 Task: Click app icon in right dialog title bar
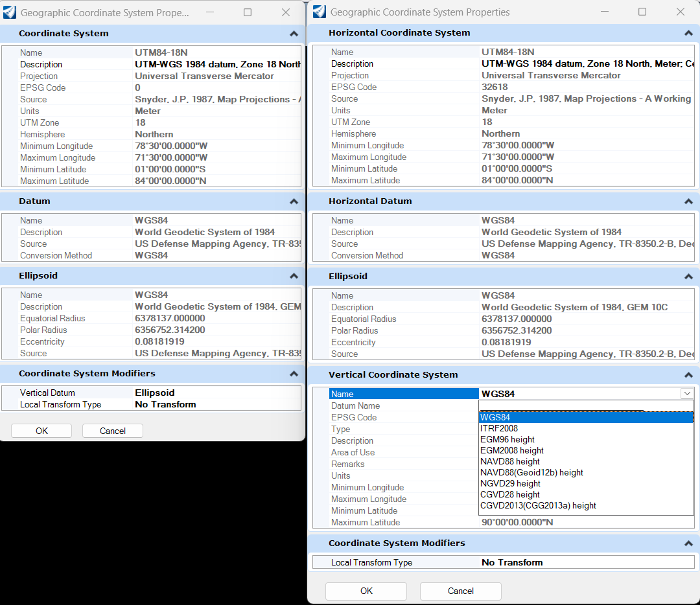click(x=319, y=12)
